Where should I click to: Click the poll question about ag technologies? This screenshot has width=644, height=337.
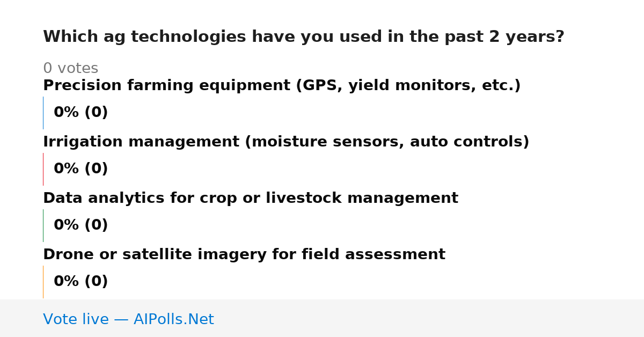tap(304, 37)
